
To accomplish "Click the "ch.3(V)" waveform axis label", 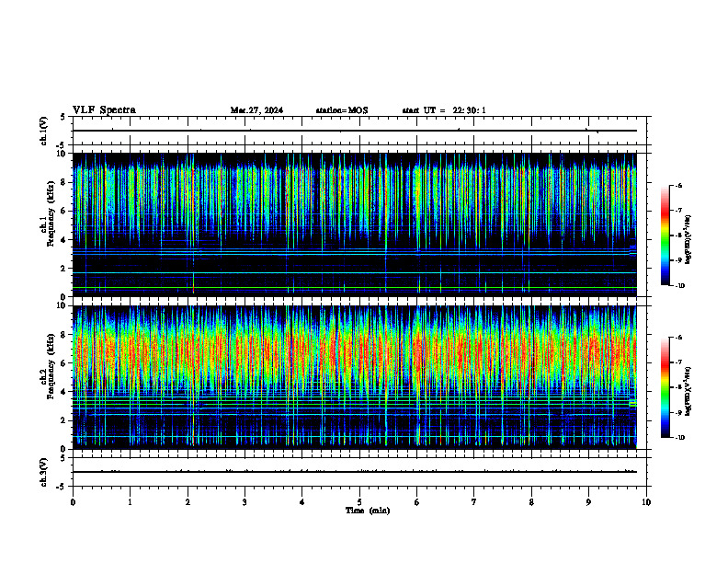I will [x=44, y=472].
